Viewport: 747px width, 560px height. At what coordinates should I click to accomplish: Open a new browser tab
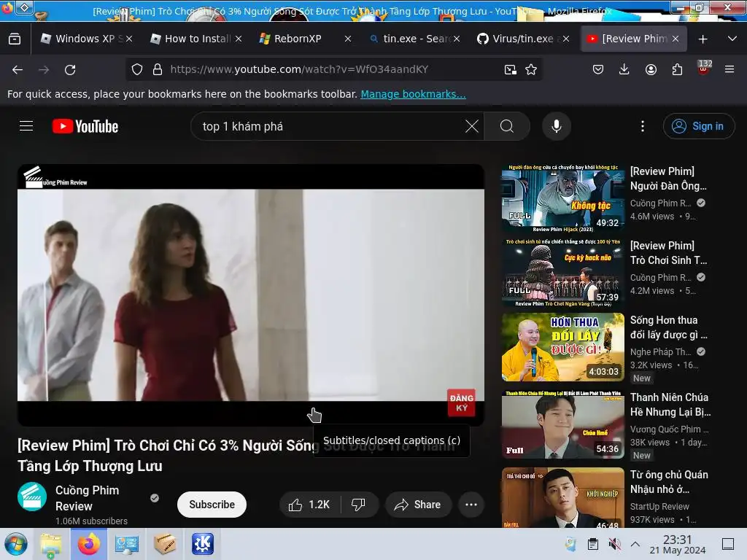[703, 39]
